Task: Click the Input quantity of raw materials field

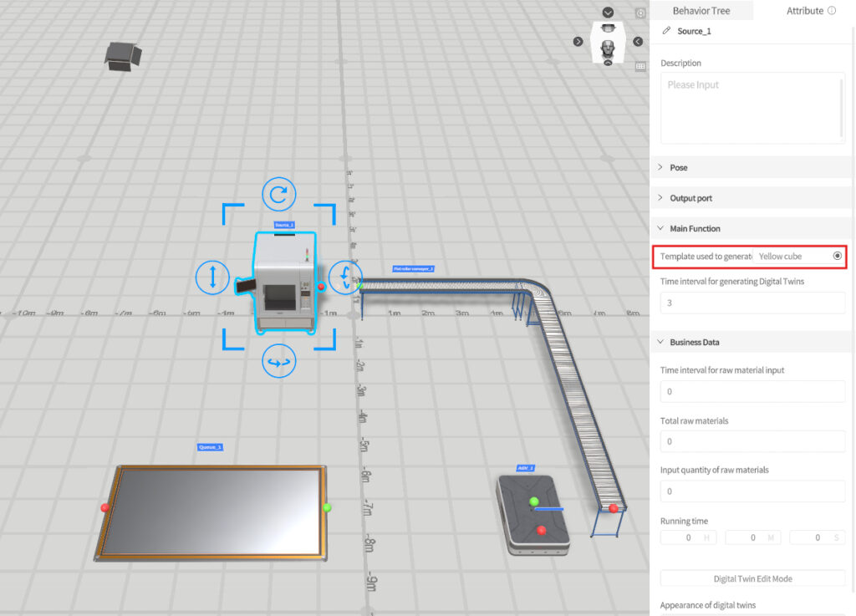Action: [753, 491]
